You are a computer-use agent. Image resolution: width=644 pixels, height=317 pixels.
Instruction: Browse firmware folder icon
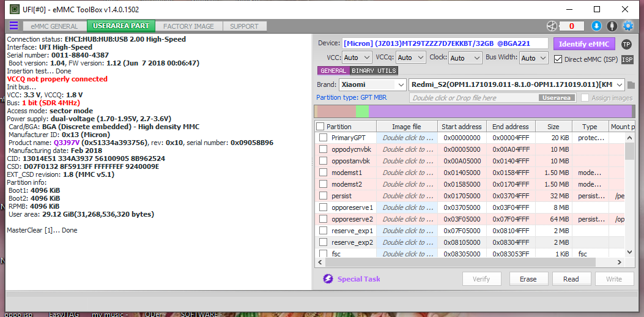tap(631, 85)
